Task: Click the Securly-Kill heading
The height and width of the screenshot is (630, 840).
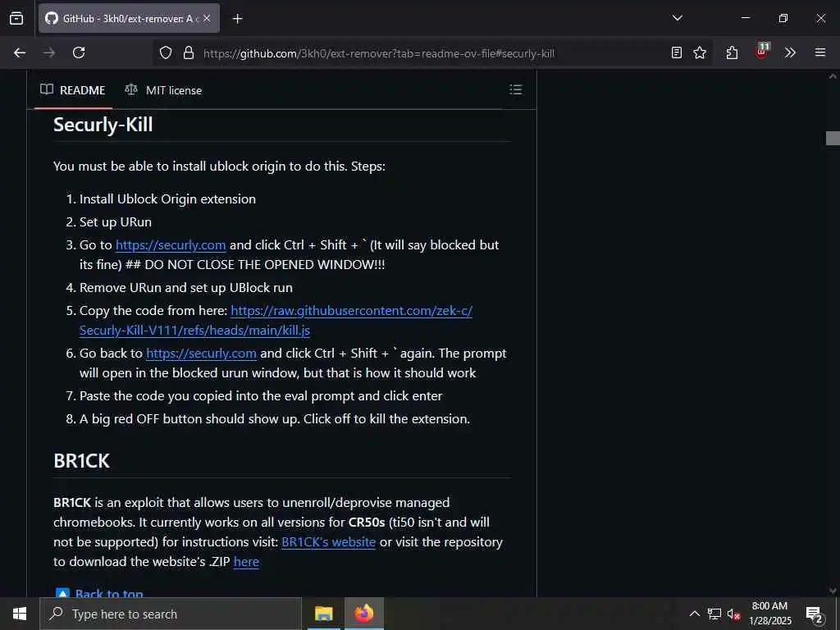Action: pos(103,125)
